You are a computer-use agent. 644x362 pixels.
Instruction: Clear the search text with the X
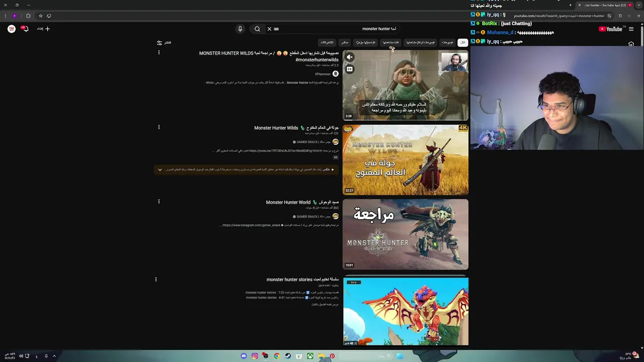[x=269, y=29]
